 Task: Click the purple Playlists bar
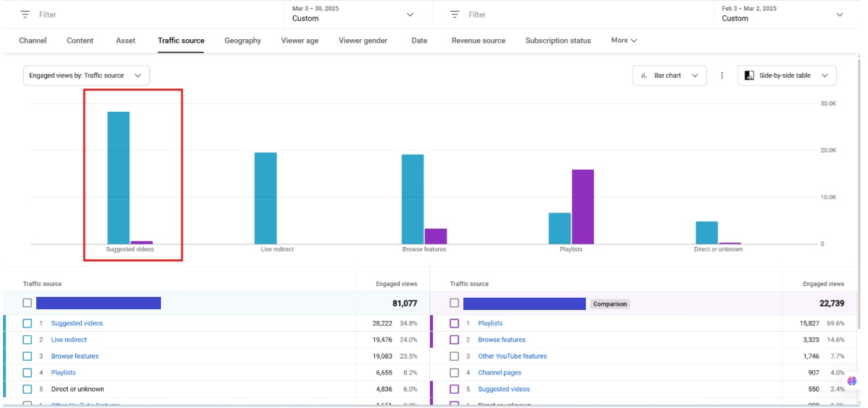click(583, 207)
